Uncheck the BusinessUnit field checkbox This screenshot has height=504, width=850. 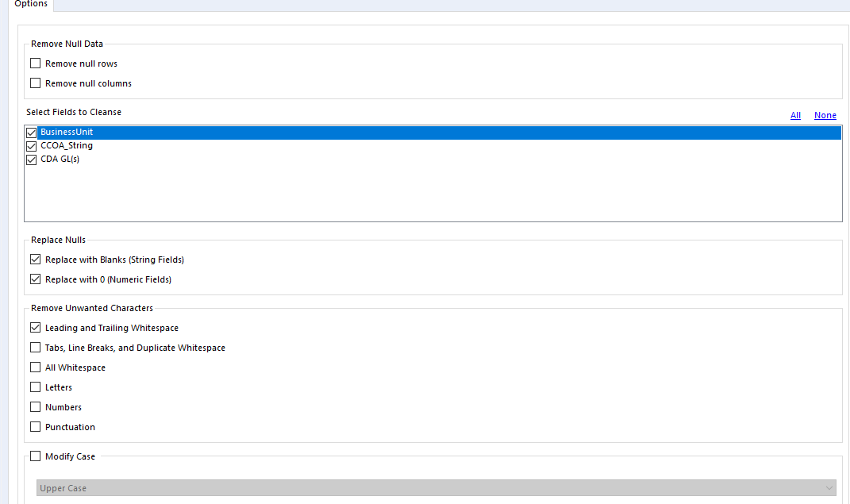tap(31, 132)
